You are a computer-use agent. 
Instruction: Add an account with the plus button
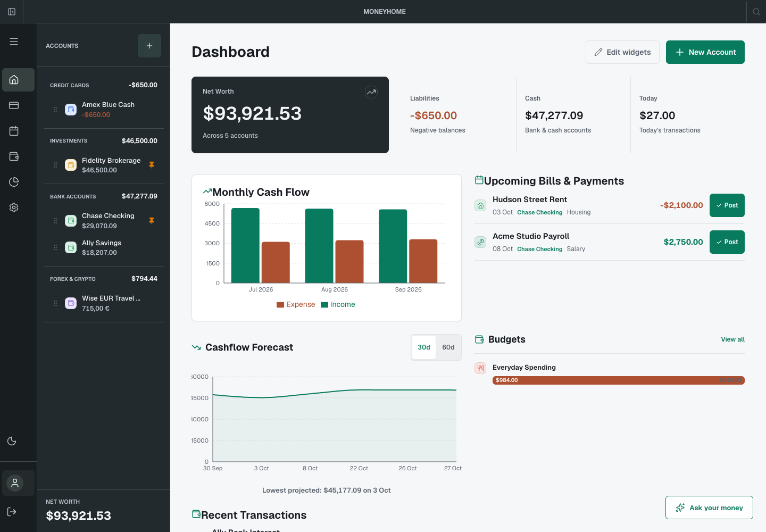(149, 46)
